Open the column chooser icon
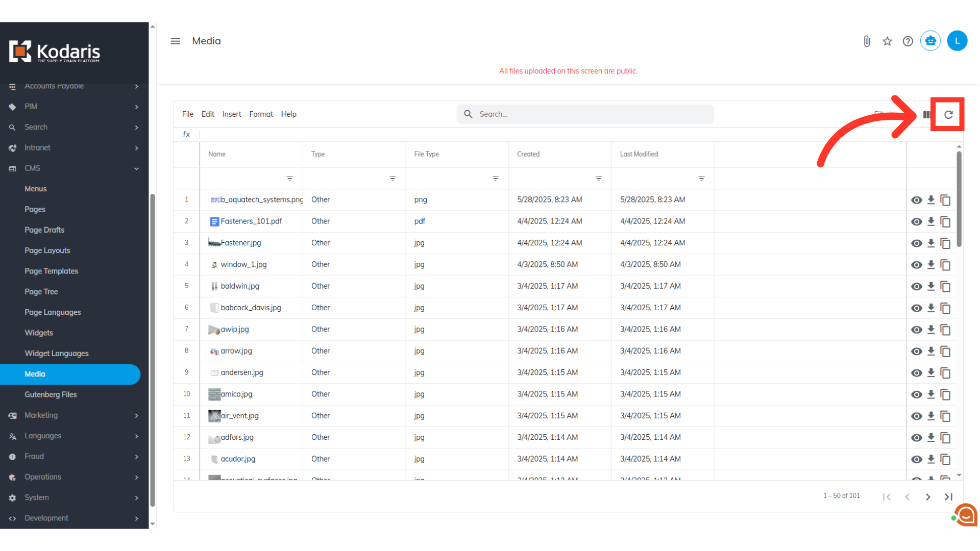This screenshot has height=551, width=980. click(x=926, y=115)
